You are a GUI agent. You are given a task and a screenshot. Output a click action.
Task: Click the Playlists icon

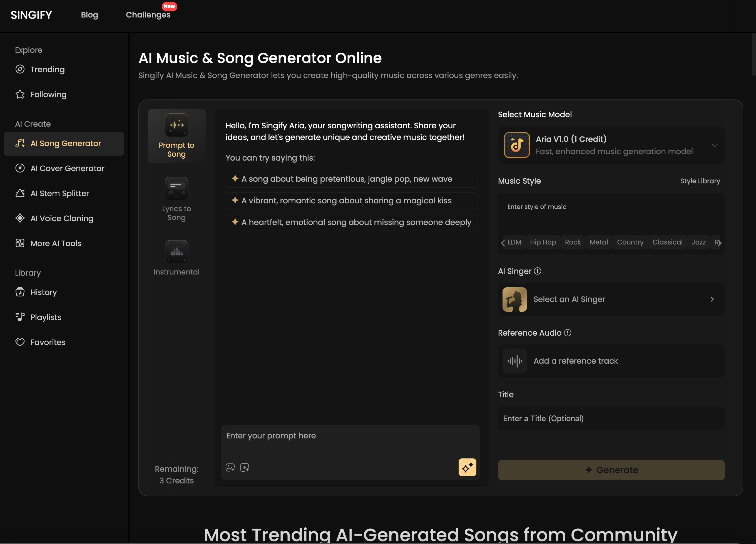coord(20,317)
